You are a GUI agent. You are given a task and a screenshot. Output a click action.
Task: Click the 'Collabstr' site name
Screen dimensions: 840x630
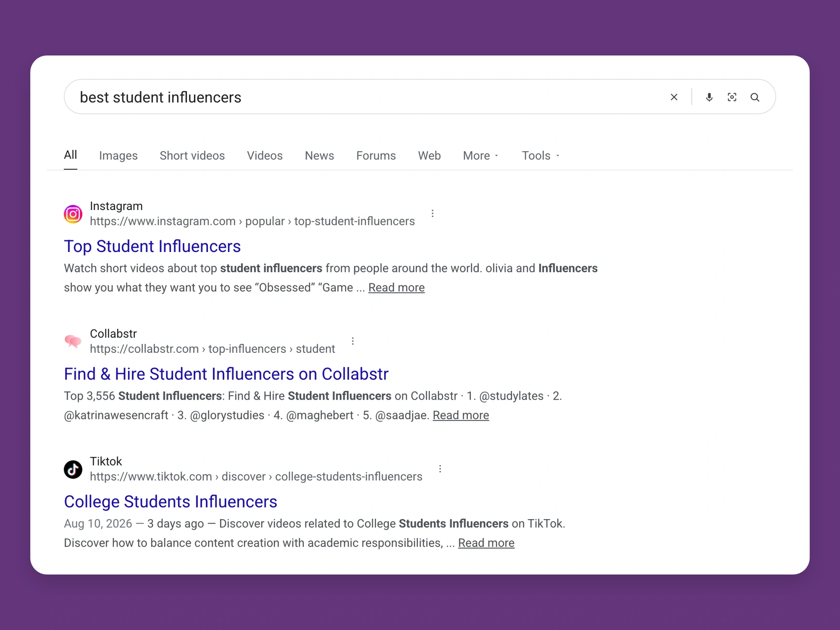point(113,333)
